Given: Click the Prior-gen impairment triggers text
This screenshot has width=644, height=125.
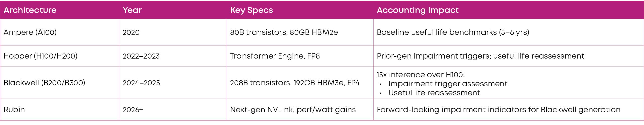Looking at the screenshot, I should [480, 56].
